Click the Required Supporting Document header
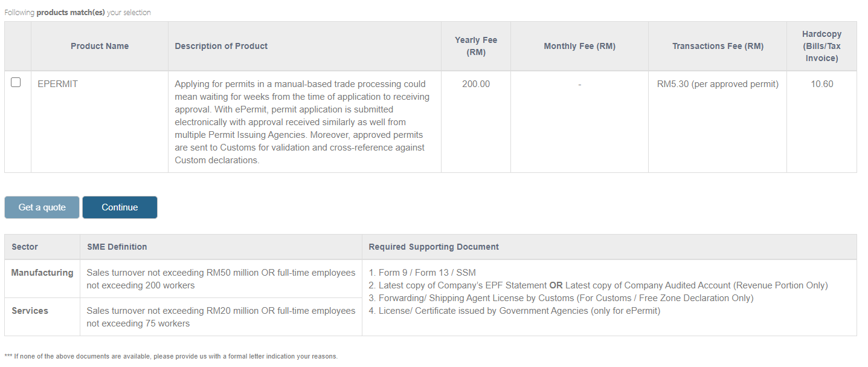Image resolution: width=868 pixels, height=367 pixels. [434, 247]
